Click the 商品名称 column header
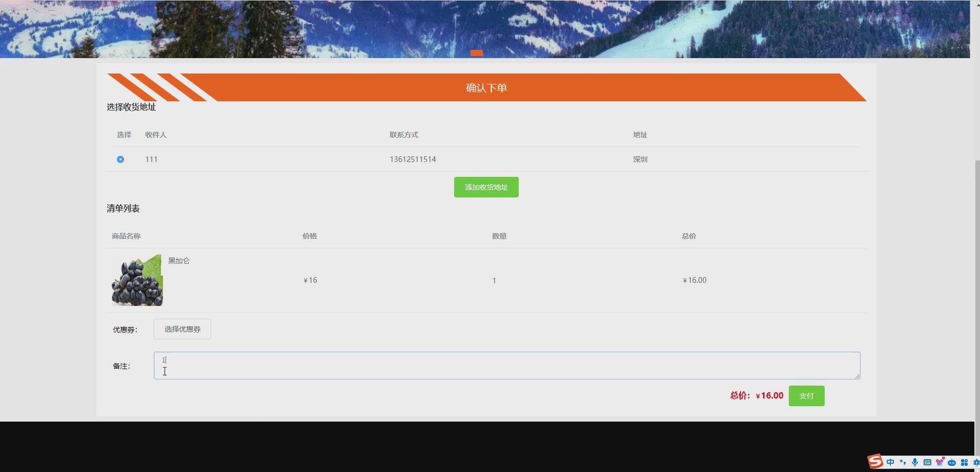980x472 pixels. pos(126,236)
